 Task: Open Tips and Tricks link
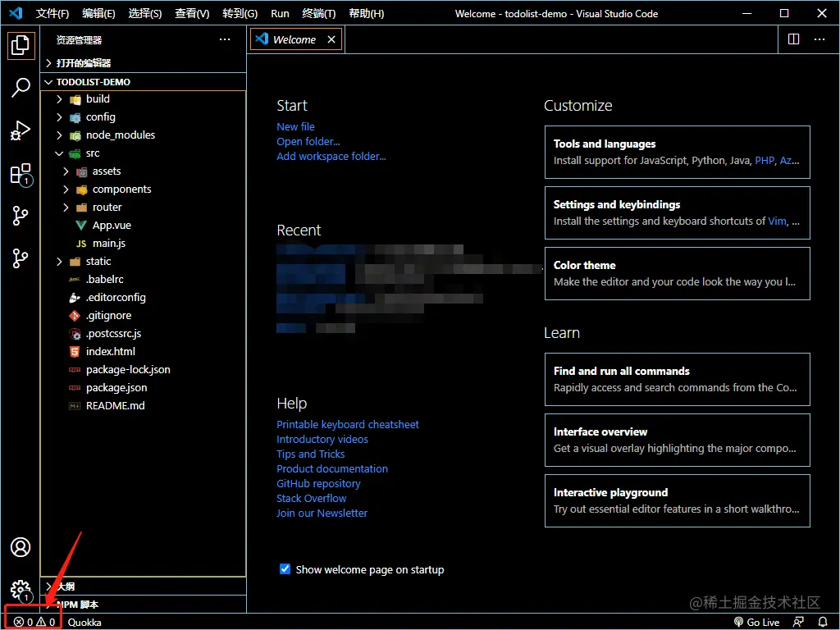tap(311, 454)
